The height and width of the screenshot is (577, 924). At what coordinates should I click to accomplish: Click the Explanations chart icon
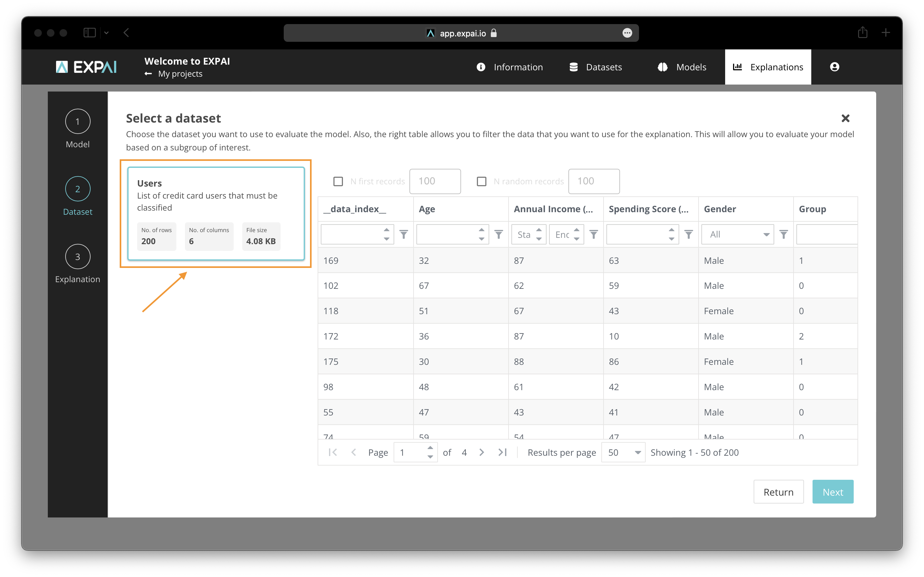click(737, 67)
